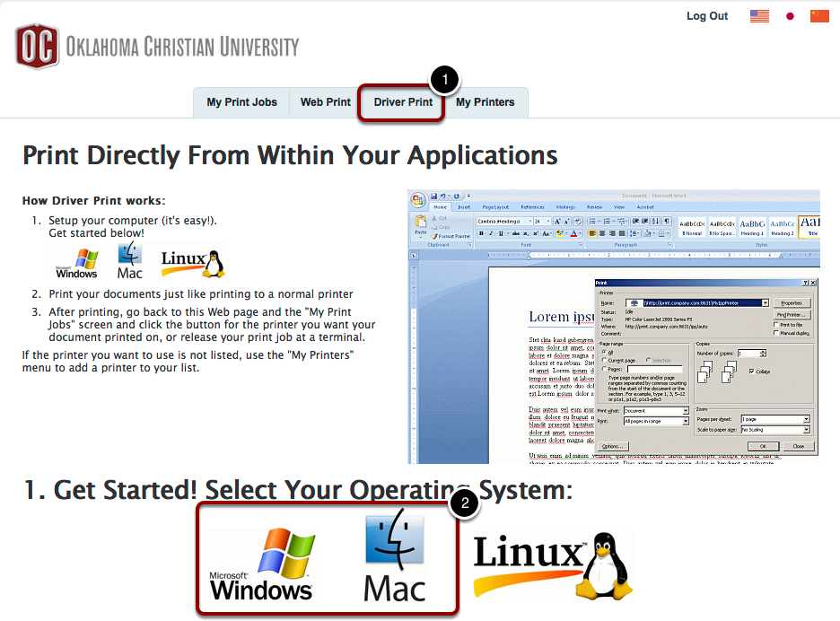Click the Save icon in Word's quick access toolbar
This screenshot has height=621, width=840.
point(434,197)
